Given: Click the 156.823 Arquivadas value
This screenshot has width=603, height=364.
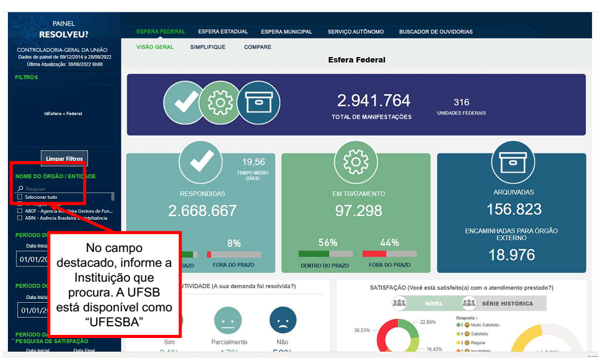Looking at the screenshot, I should pyautogui.click(x=514, y=209).
